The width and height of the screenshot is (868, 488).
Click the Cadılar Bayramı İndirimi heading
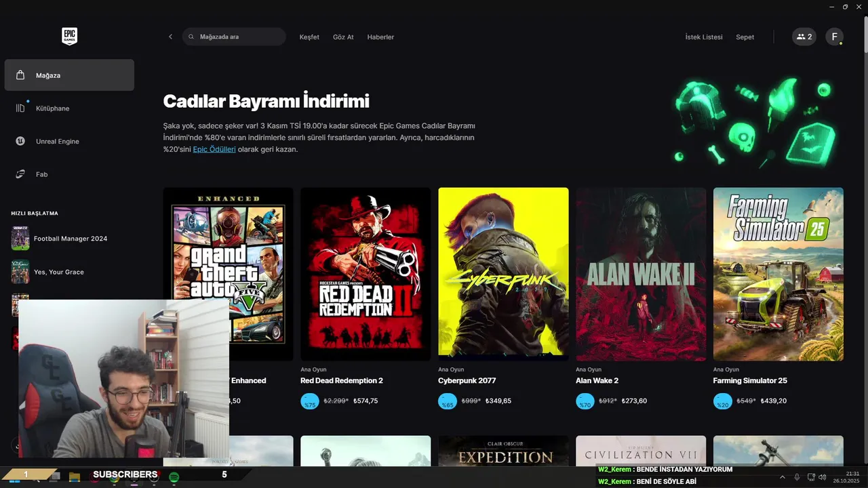pos(267,102)
